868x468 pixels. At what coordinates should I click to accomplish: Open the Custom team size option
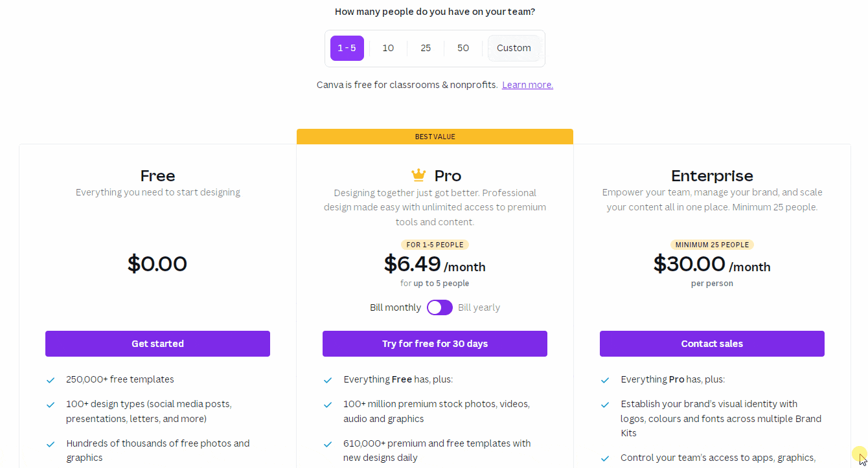(514, 48)
